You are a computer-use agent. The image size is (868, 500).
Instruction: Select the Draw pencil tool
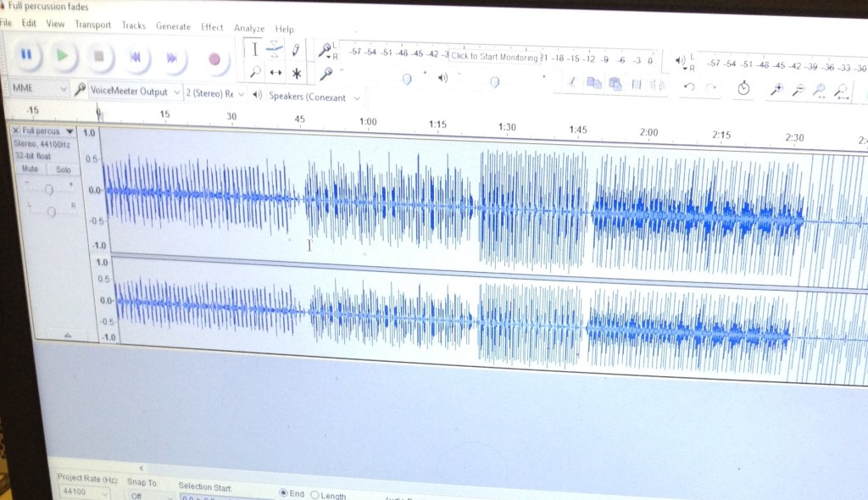coord(296,50)
